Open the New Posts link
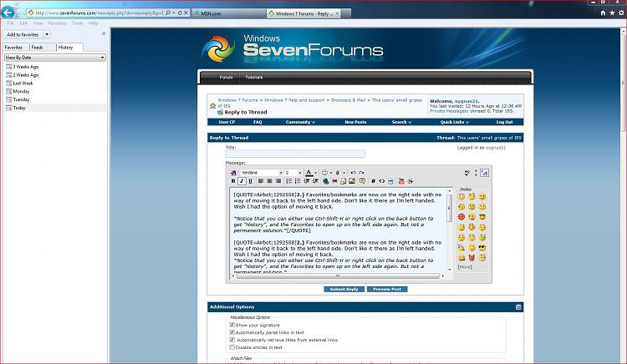627x364 pixels. point(355,122)
